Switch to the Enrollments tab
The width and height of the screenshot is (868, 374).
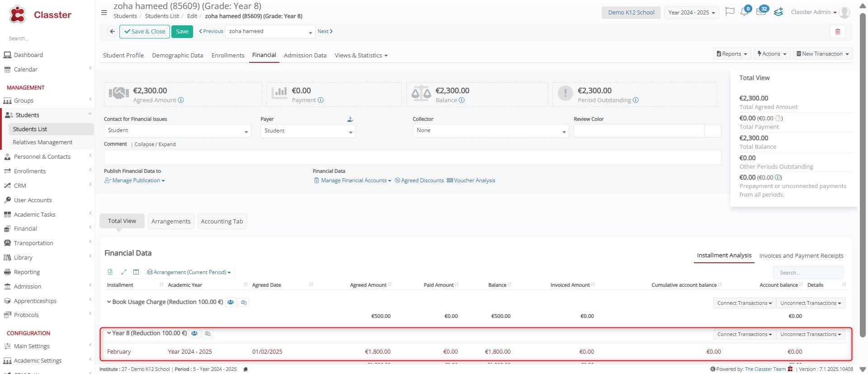(x=228, y=56)
